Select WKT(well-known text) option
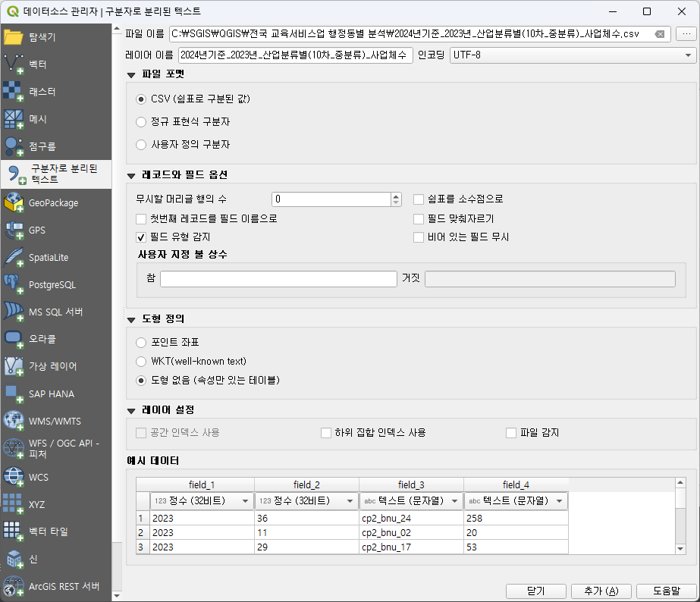Viewport: 700px width, 602px height. [141, 361]
